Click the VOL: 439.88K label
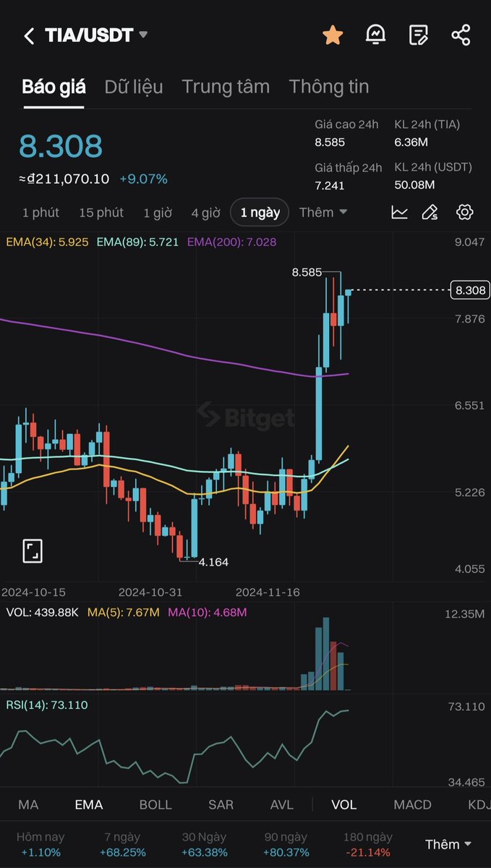This screenshot has width=491, height=868. point(42,613)
